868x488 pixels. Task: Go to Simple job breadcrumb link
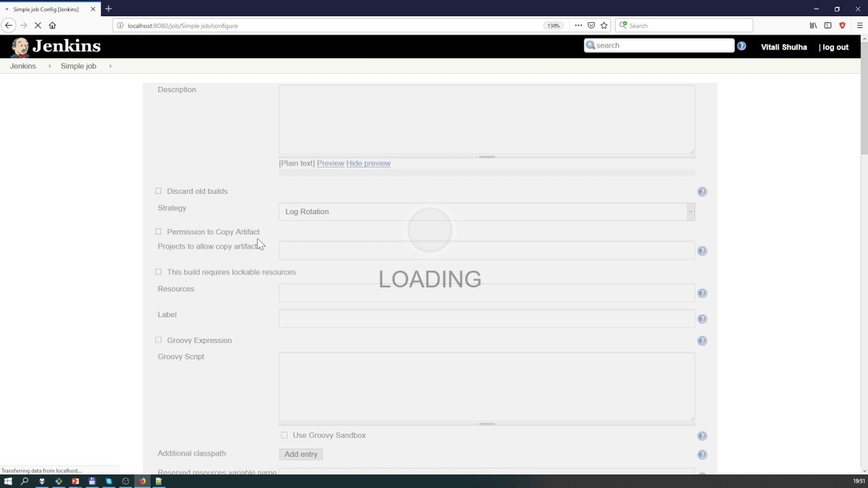(79, 66)
